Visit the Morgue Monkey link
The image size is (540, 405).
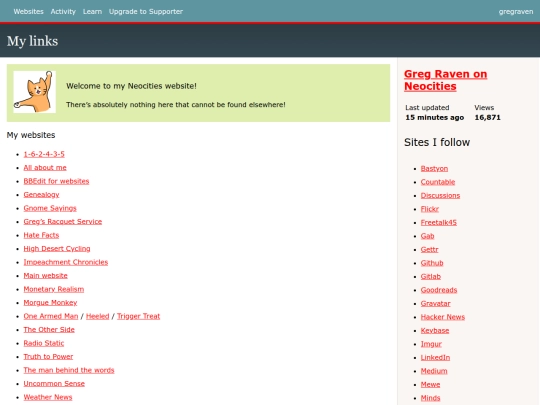click(x=50, y=303)
